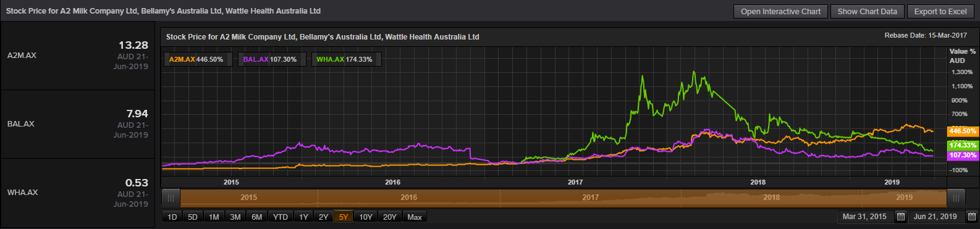Click the 2017 label on x-axis
Viewport: 980px width, 229px height.
(575, 182)
